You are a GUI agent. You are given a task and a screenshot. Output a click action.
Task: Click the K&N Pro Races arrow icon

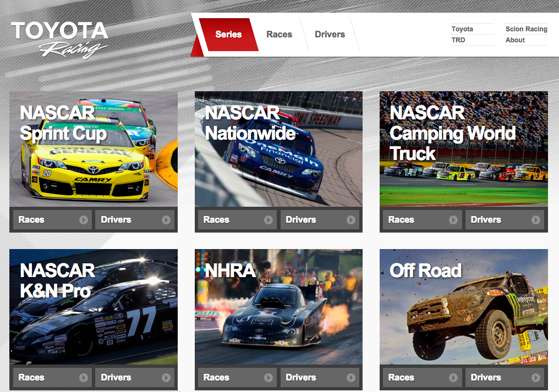[84, 377]
